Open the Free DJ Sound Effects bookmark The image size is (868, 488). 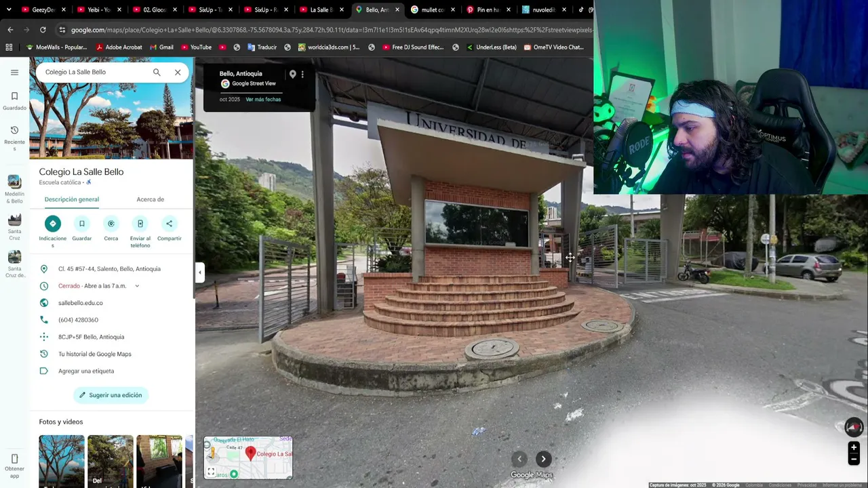(412, 47)
